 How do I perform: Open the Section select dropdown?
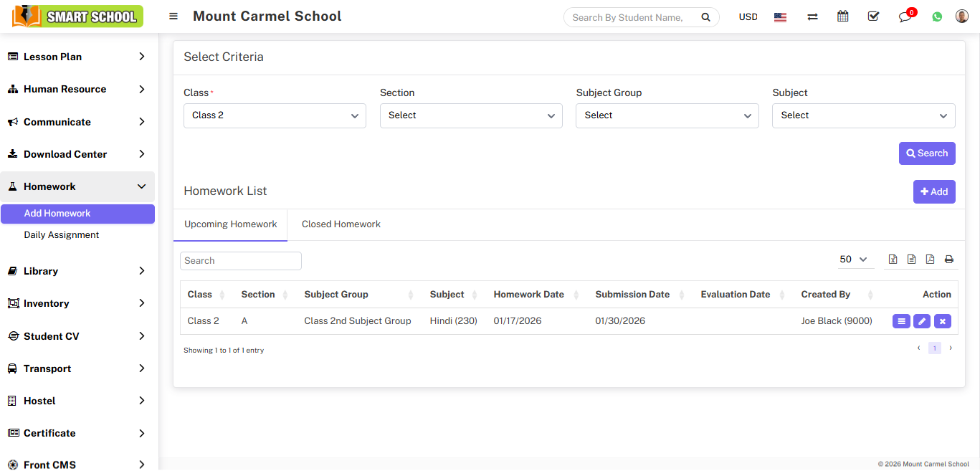471,115
